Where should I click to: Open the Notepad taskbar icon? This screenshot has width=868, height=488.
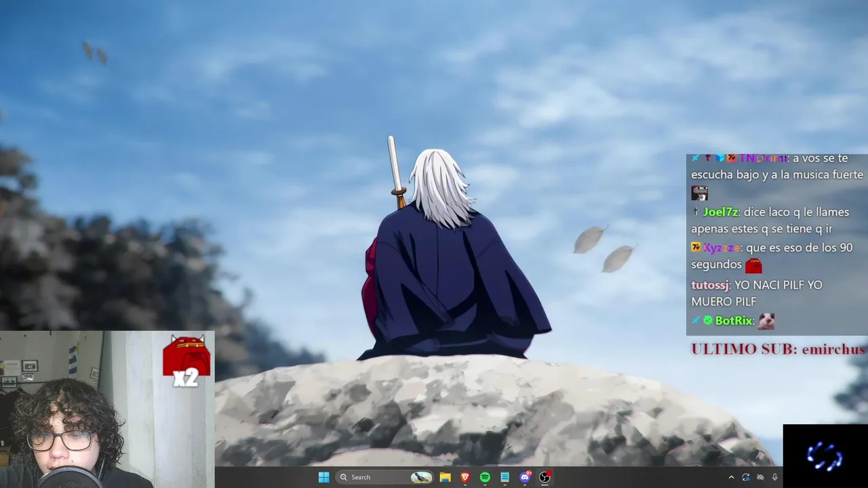505,477
